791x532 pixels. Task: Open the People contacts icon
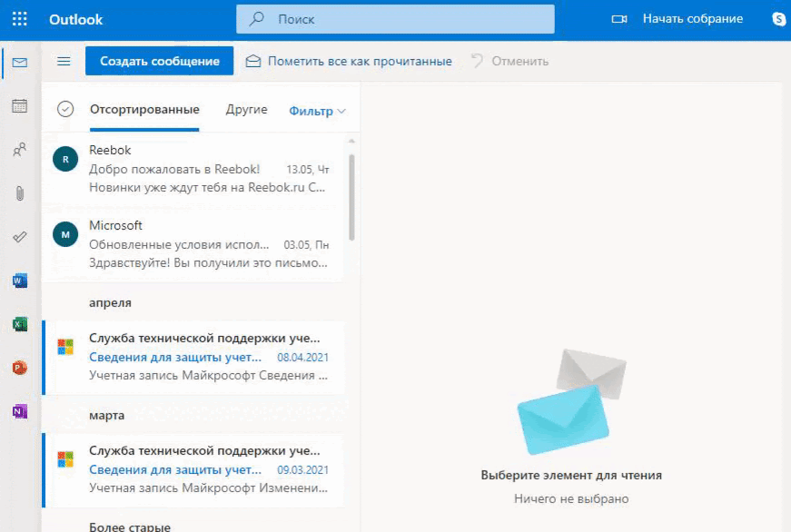[x=20, y=150]
